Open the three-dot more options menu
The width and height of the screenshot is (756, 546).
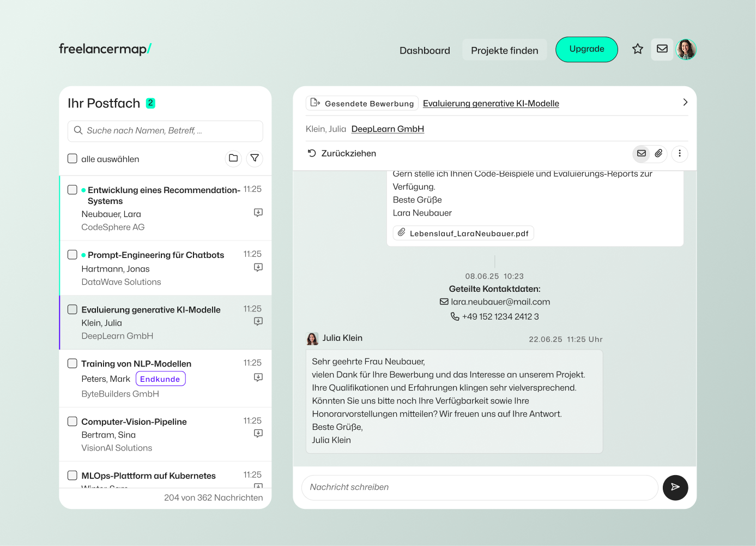679,153
